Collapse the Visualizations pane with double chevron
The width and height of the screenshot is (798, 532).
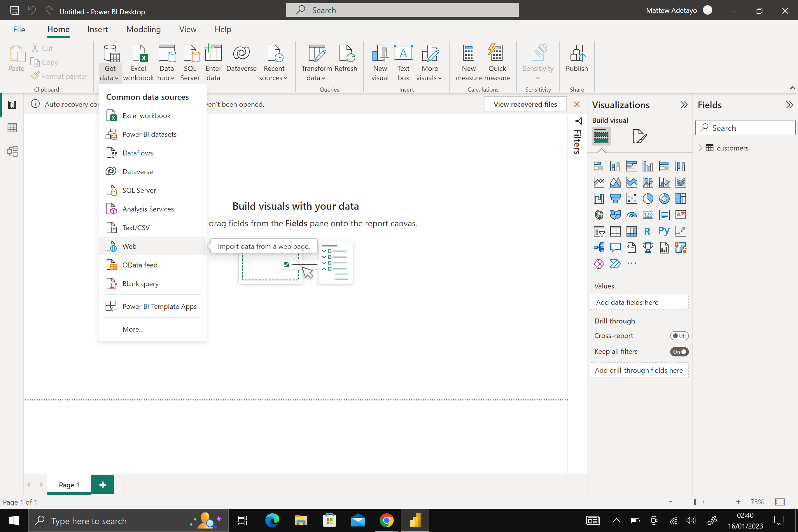[x=684, y=105]
